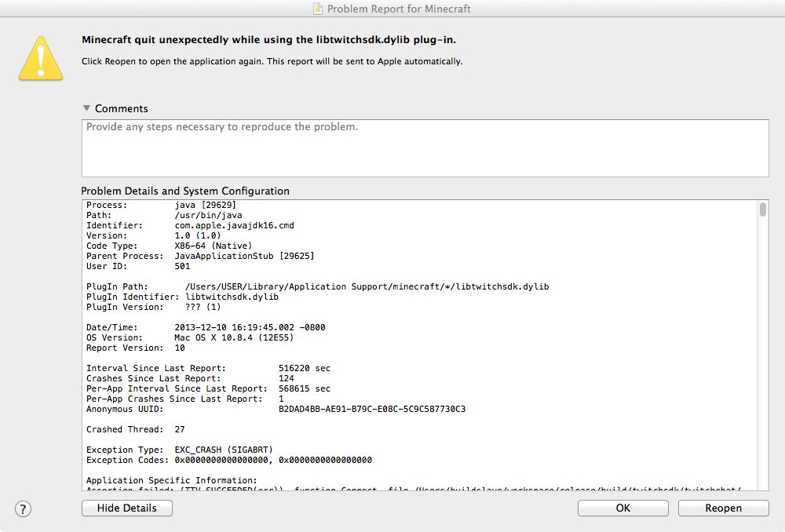Click the User ID value '501'
The image size is (785, 532).
[182, 266]
